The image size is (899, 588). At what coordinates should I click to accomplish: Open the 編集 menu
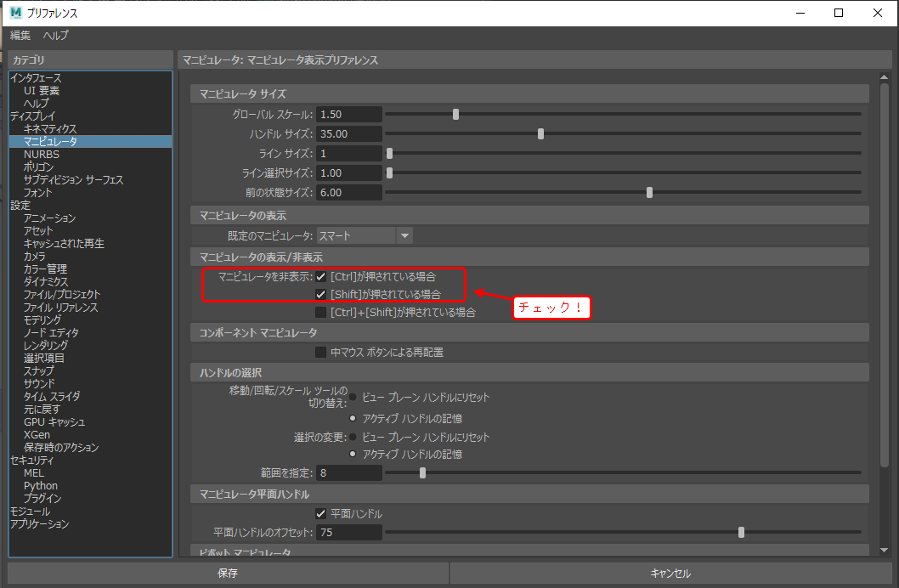click(20, 36)
